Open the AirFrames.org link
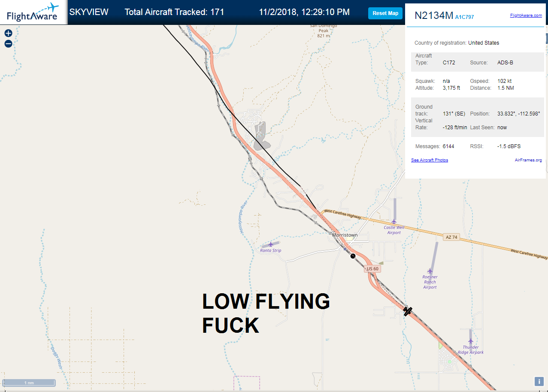This screenshot has height=392, width=548. coord(528,160)
